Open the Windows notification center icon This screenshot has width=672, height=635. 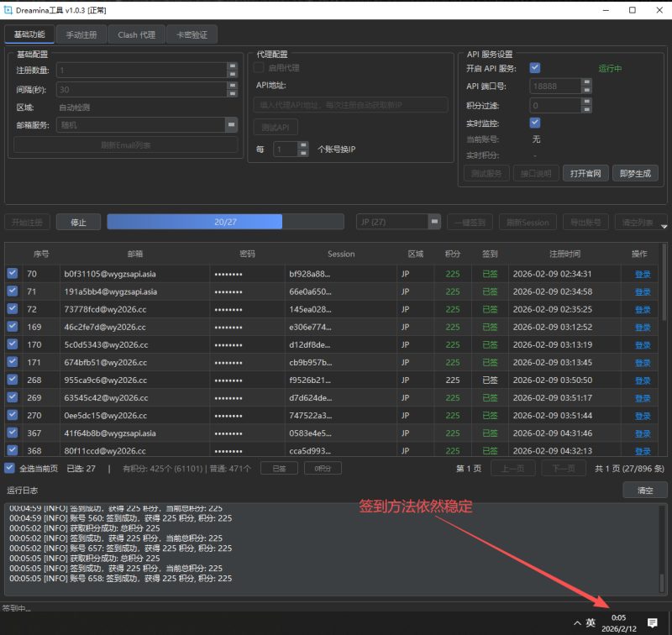(652, 622)
